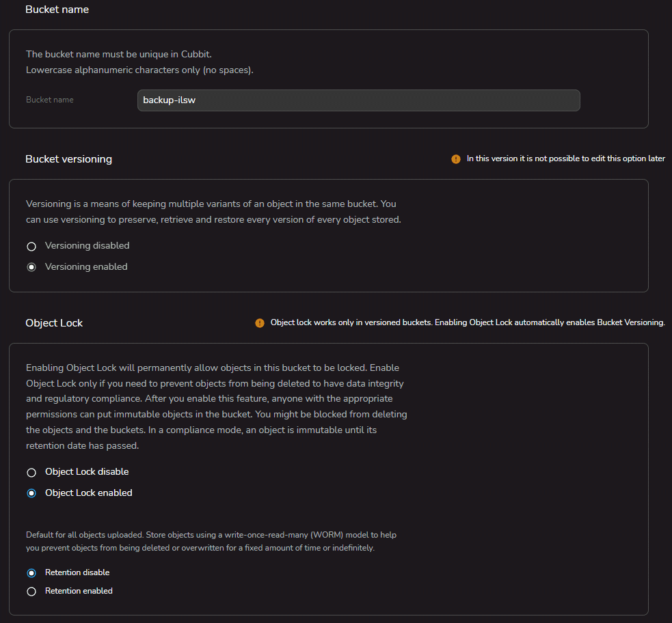Click the warning icon beside the Object Lock notice
672x623 pixels.
coord(260,323)
